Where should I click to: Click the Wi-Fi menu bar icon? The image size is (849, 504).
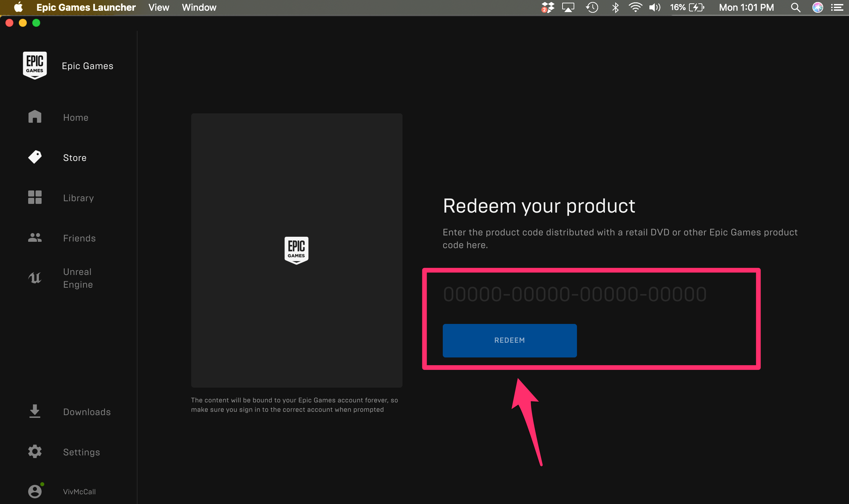pyautogui.click(x=635, y=7)
